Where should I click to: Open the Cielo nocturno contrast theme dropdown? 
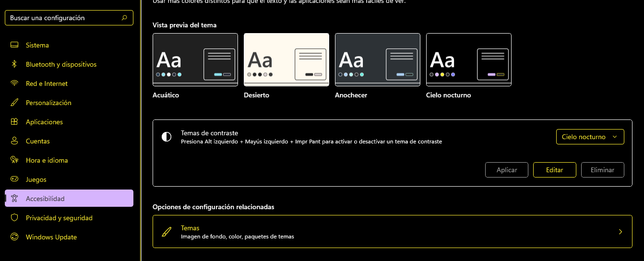coord(590,137)
